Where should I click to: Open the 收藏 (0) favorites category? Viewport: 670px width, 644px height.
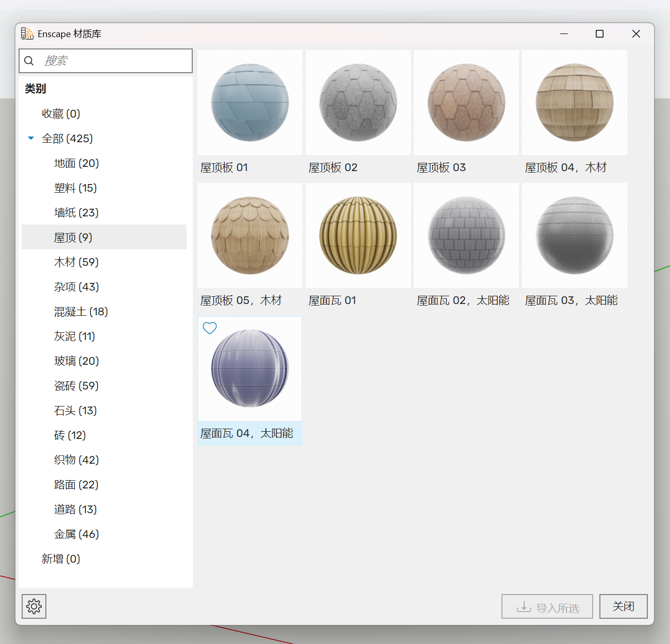61,114
